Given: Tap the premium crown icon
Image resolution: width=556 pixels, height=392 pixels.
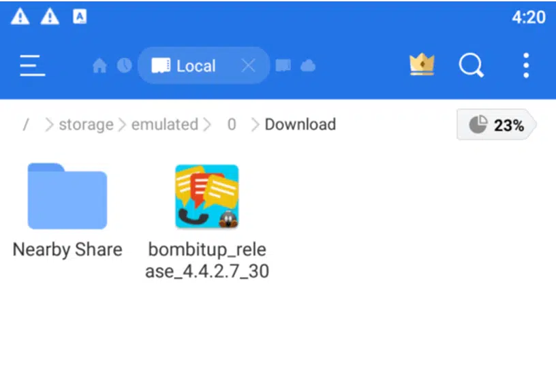Looking at the screenshot, I should point(422,65).
